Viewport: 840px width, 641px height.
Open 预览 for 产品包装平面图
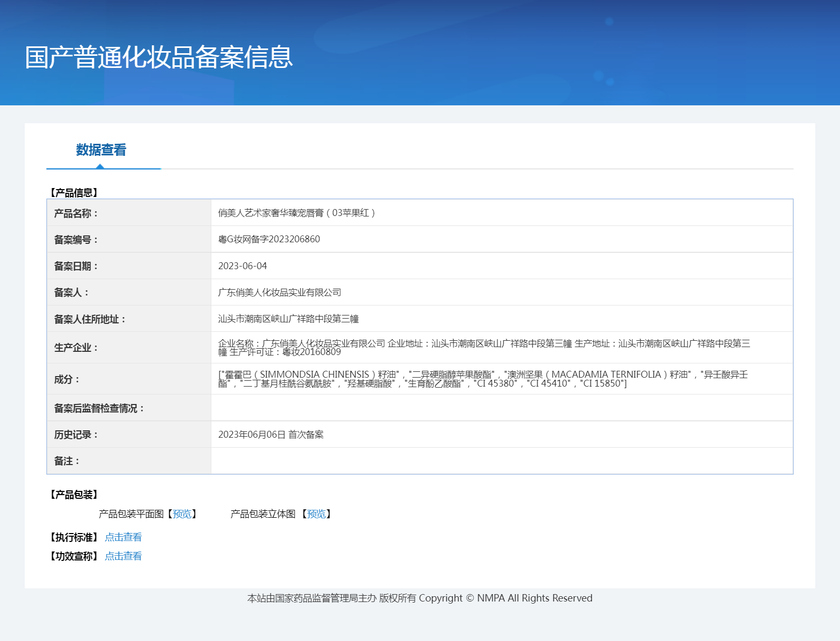pos(182,514)
